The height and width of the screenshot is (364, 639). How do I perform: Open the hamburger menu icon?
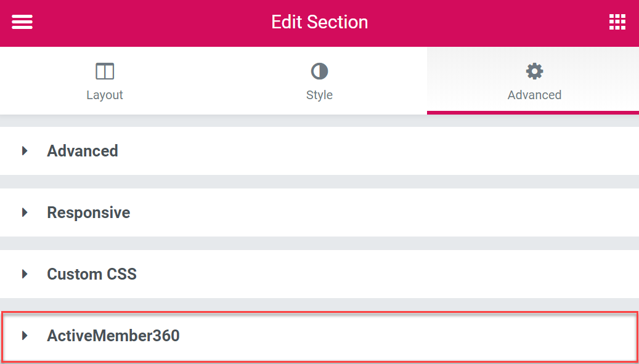point(22,22)
